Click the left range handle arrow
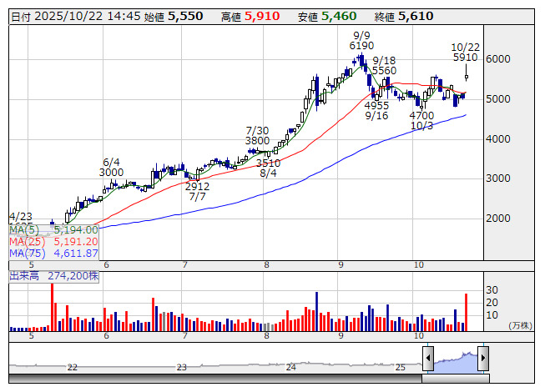The height and width of the screenshot is (392, 545). 428,358
